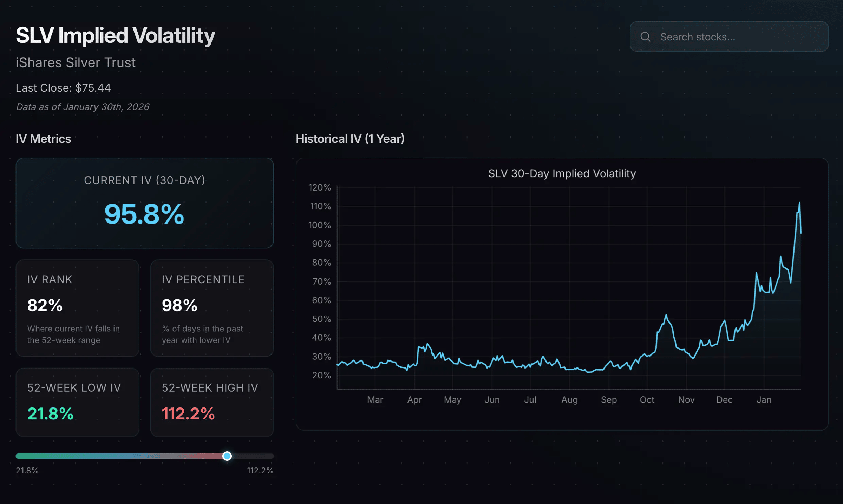Focus the Search stocks input field
The image size is (843, 504).
click(x=738, y=37)
